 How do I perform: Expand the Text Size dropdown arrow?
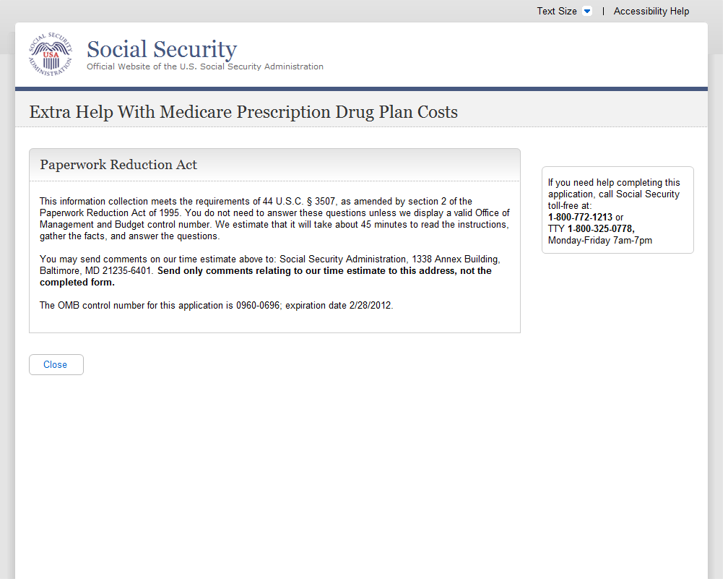point(587,12)
